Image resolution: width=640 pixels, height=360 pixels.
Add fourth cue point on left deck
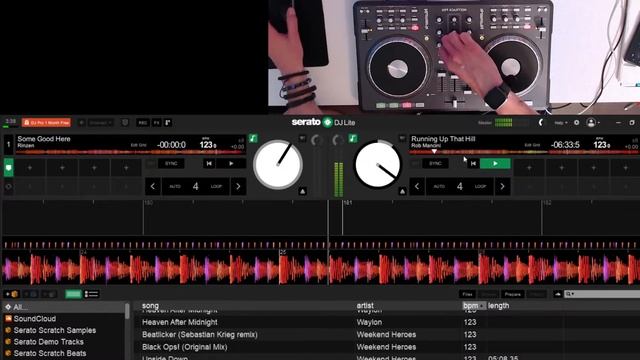coord(126,168)
